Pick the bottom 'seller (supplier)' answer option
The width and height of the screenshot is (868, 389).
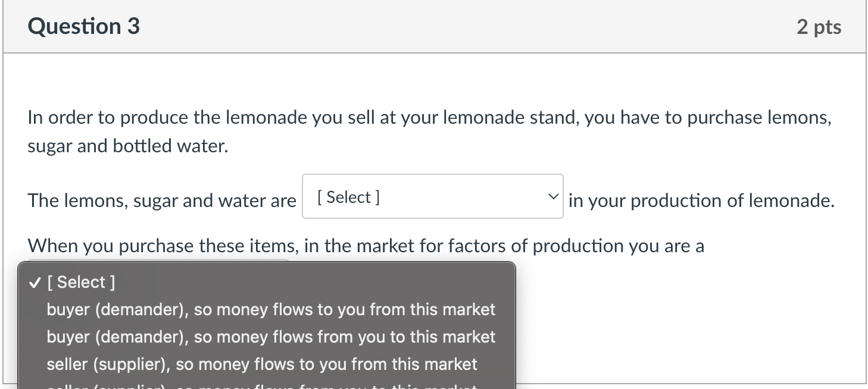[262, 385]
